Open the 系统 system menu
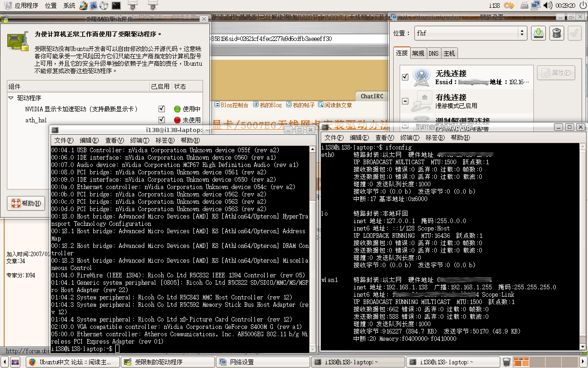The height and width of the screenshot is (368, 588). click(69, 6)
